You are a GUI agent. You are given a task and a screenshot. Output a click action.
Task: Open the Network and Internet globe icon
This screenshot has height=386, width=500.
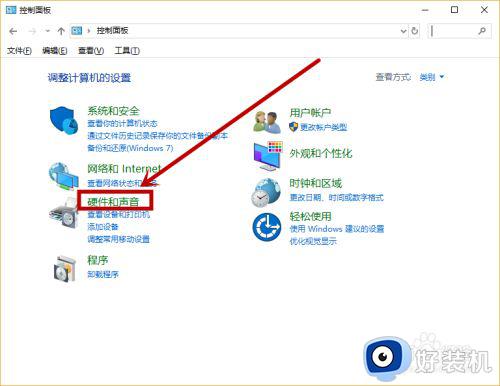click(x=63, y=176)
